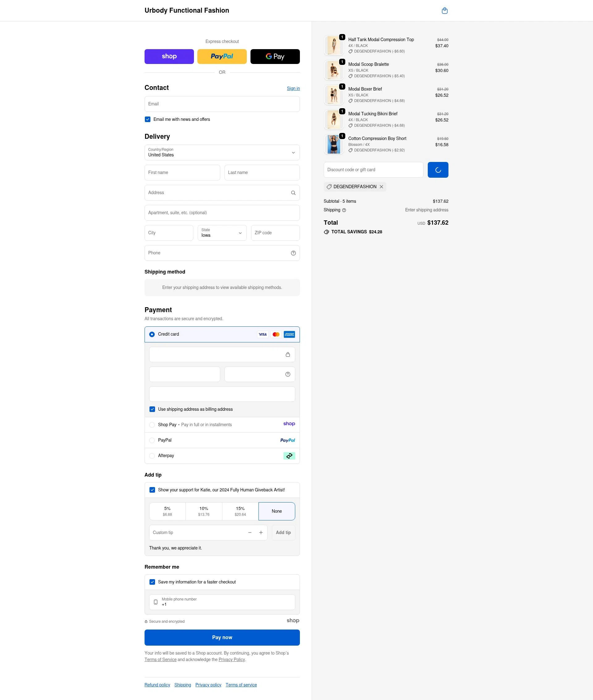Open the cart via the bag icon
This screenshot has height=700, width=593.
444,11
